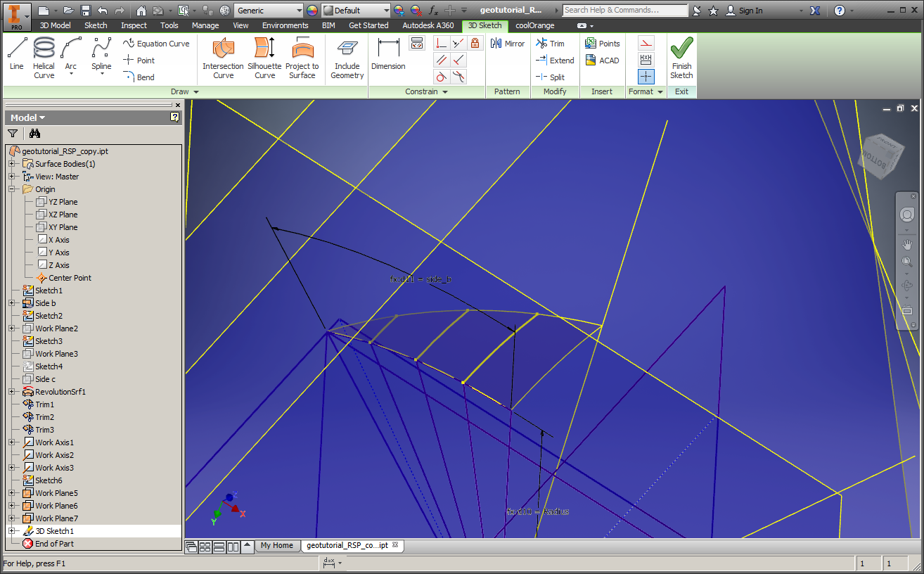
Task: Expand the 3D Sketch1 node
Action: 12,531
